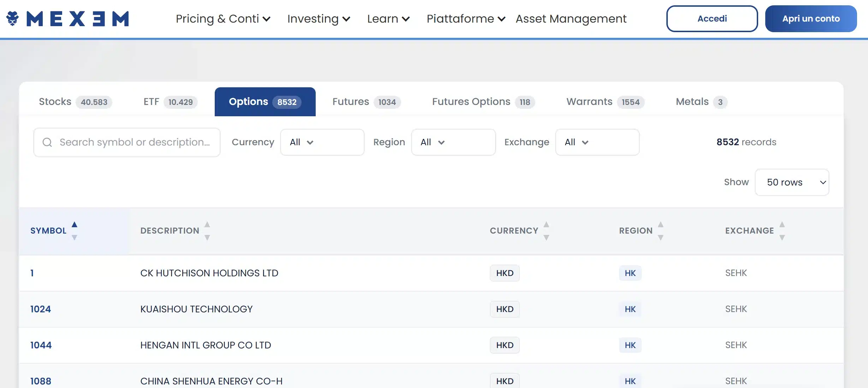868x388 pixels.
Task: Click the Apri un conto button
Action: (811, 18)
